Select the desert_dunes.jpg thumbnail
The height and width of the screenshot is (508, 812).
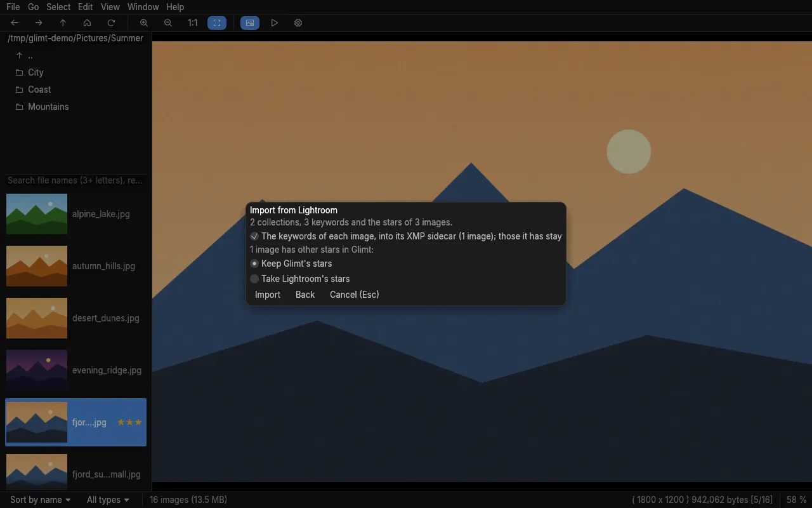coord(37,318)
